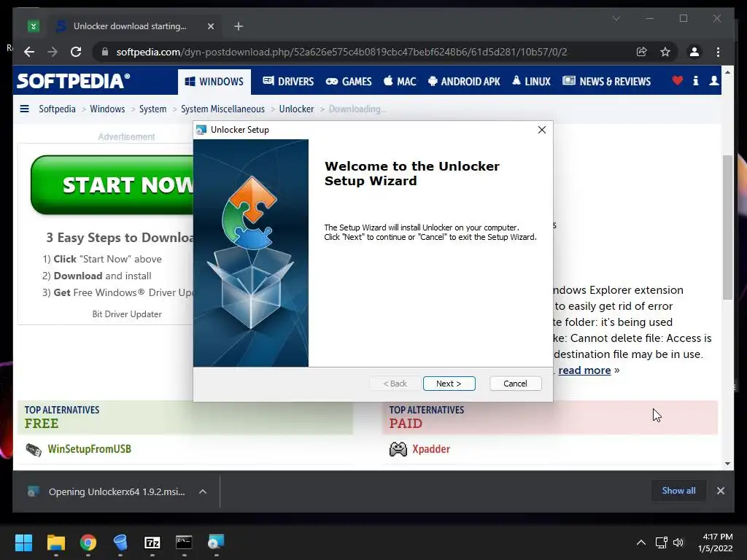
Task: Click WinSetupFromUSB USB icon
Action: click(34, 449)
